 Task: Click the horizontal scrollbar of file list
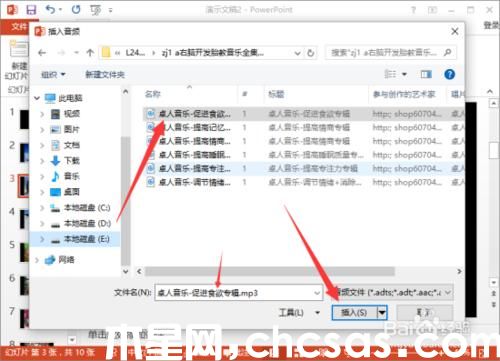[x=269, y=271]
